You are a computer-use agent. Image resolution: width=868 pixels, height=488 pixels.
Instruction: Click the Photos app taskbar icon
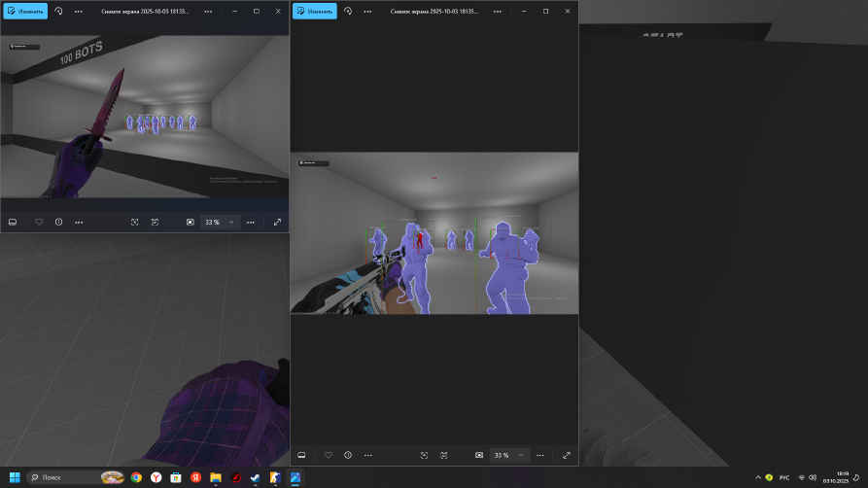click(295, 477)
